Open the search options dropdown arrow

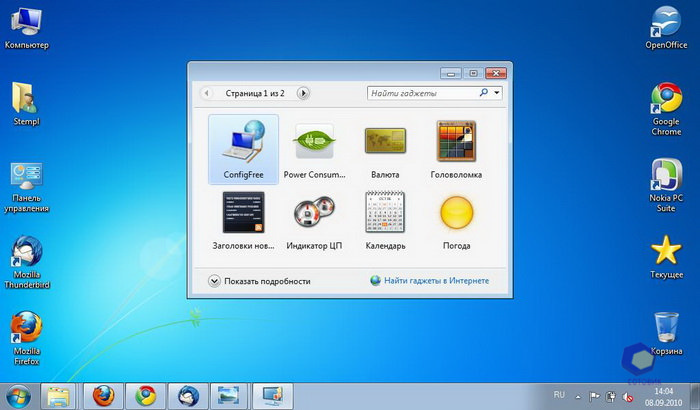[x=496, y=93]
